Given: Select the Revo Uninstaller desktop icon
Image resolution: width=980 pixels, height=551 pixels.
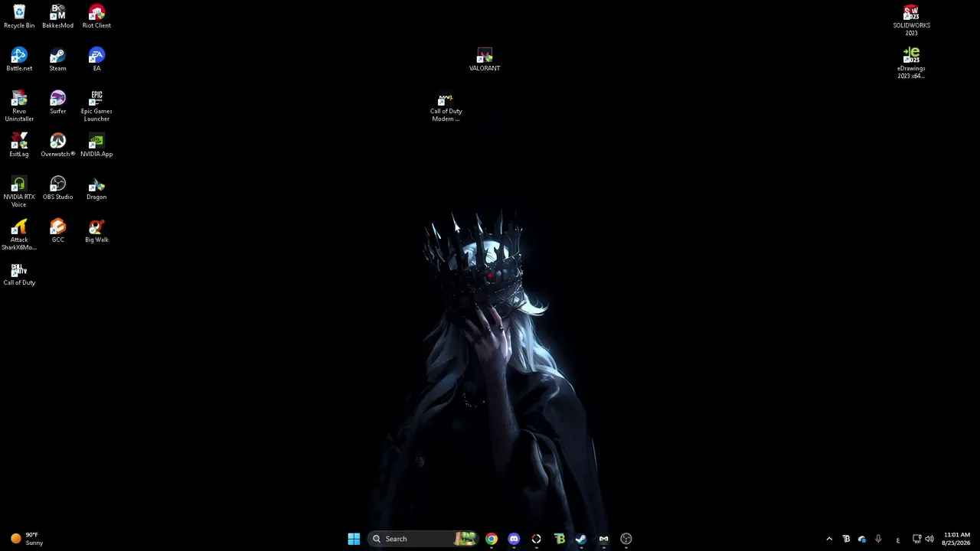Looking at the screenshot, I should click(19, 106).
